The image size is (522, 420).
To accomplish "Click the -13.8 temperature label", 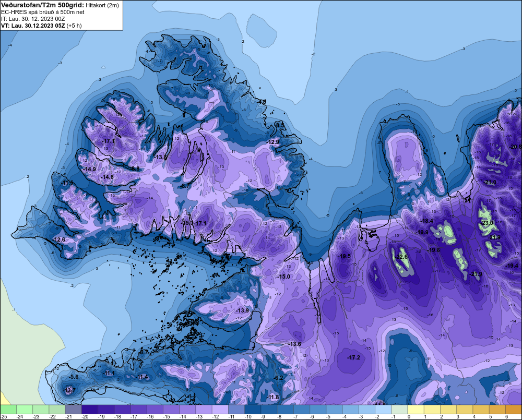I will coord(160,157).
